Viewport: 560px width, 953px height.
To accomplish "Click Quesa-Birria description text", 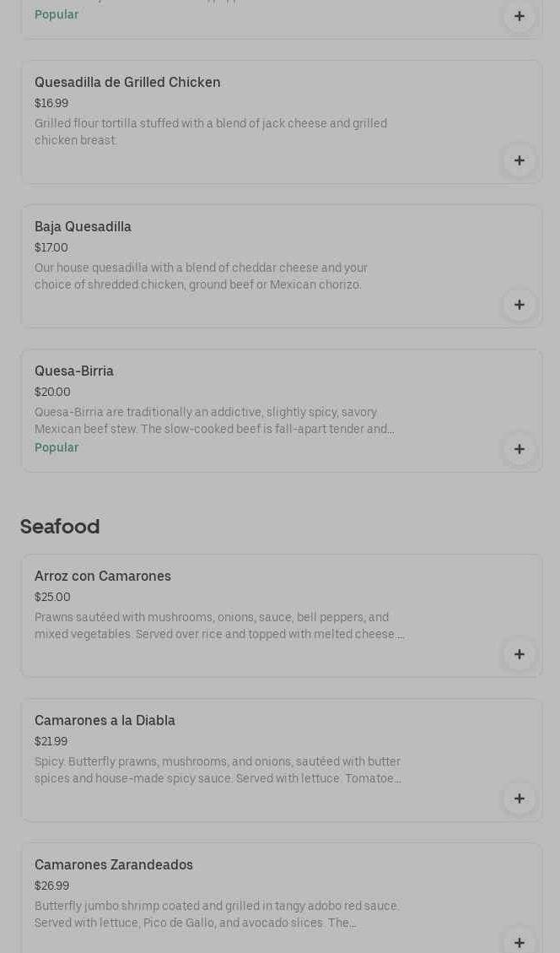I will point(214,421).
